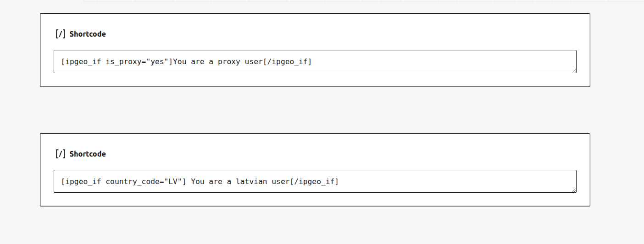Click the second Shortcode block bracket icon
The image size is (644, 244).
(x=61, y=154)
